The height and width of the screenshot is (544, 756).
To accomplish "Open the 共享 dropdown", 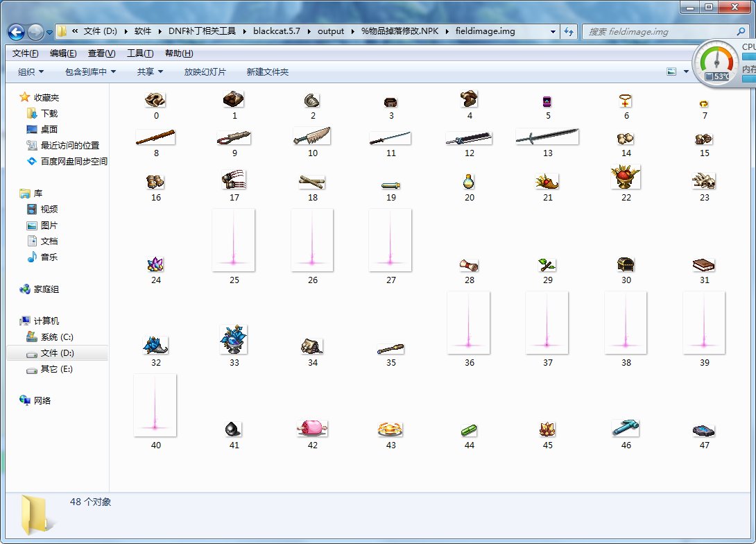I will pyautogui.click(x=150, y=72).
